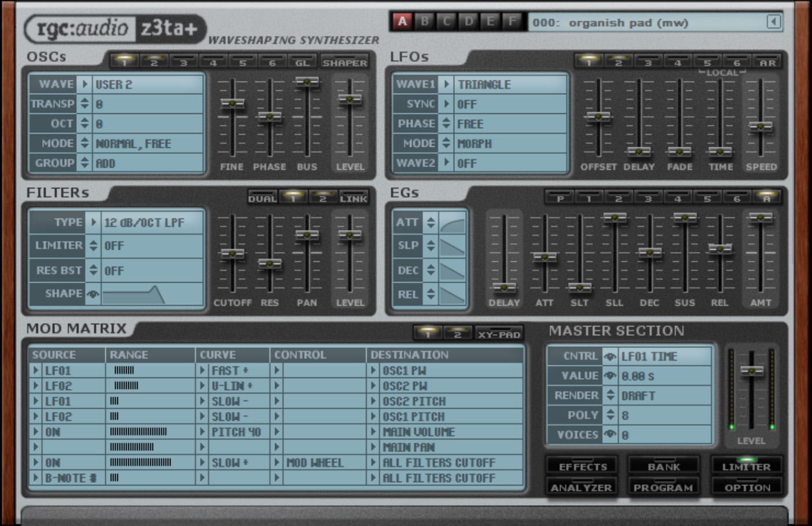Click the filter TYPE selector arrow
This screenshot has height=526, width=812.
(x=93, y=222)
